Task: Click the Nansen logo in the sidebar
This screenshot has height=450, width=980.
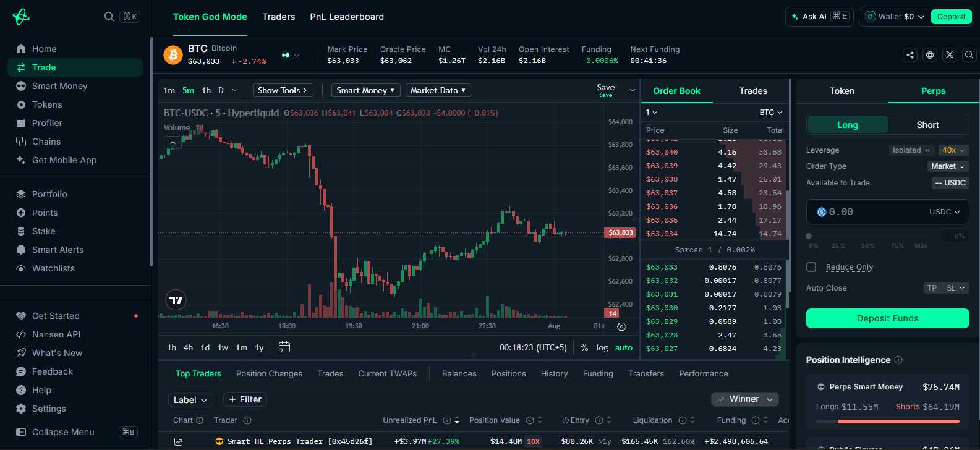Action: 20,17
